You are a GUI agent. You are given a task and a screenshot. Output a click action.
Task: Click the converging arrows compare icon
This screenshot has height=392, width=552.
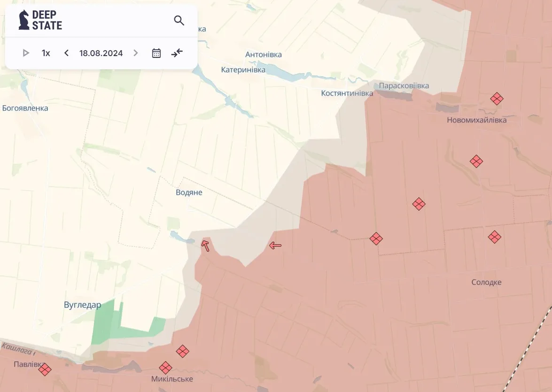point(177,53)
